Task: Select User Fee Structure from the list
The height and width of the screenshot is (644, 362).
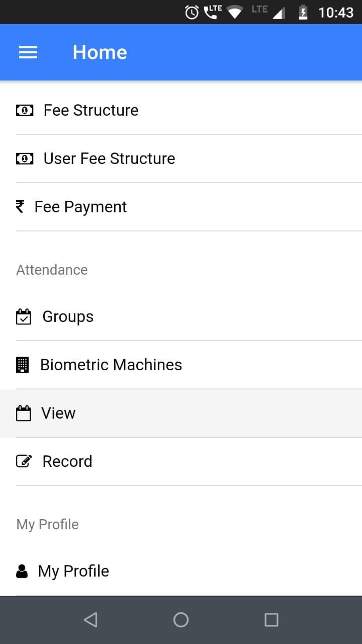Action: pyautogui.click(x=181, y=158)
